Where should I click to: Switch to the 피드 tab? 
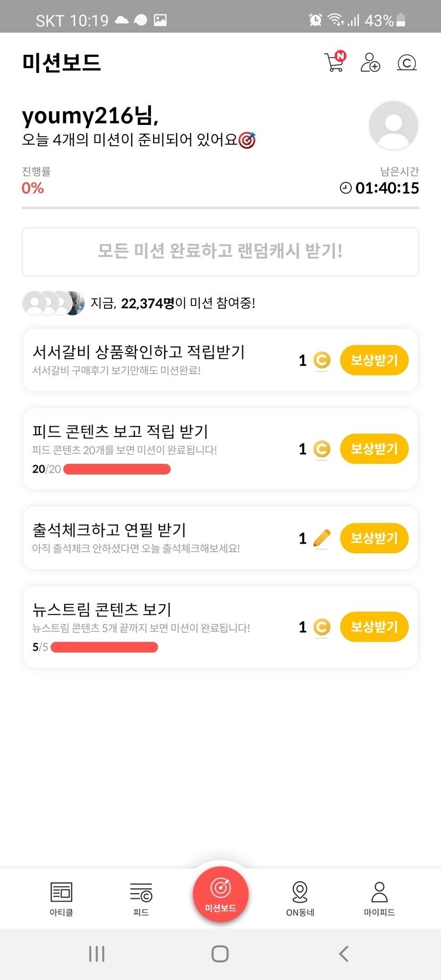coord(141,898)
